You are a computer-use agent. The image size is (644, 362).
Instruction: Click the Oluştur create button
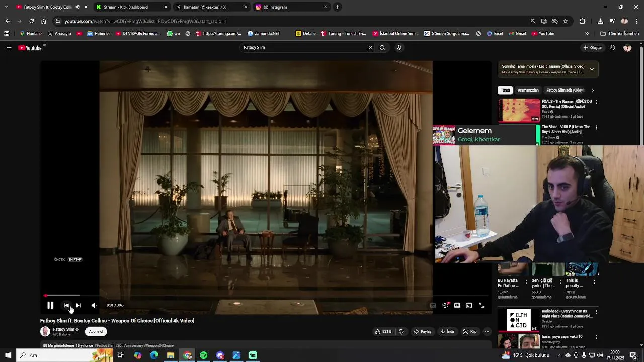[593, 48]
